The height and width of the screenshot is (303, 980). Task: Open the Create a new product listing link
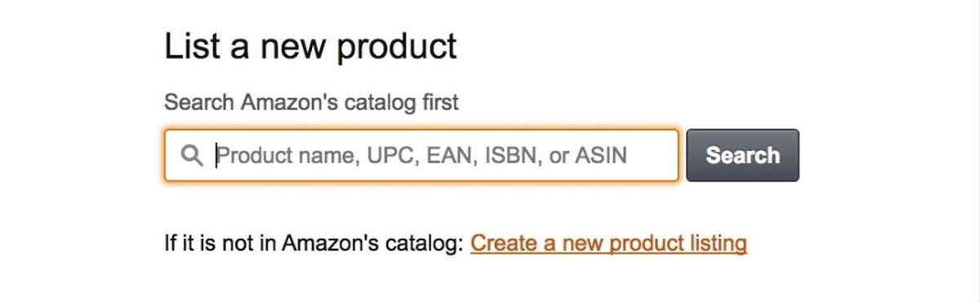point(608,243)
